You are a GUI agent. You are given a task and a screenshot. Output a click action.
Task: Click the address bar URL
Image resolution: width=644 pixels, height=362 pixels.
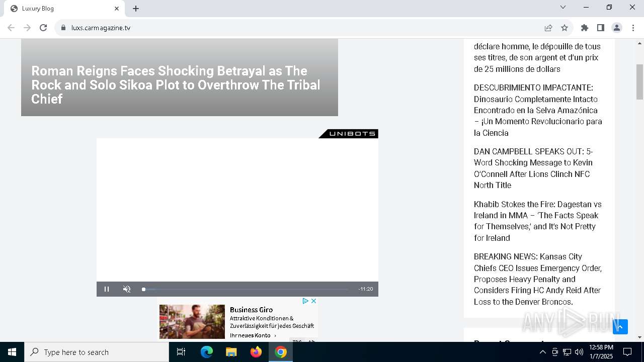(101, 28)
